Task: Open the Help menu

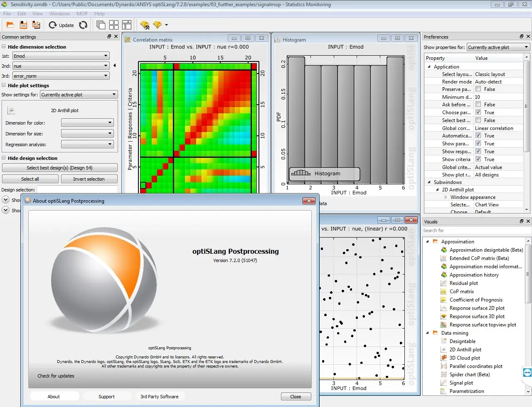Action: 99,14
